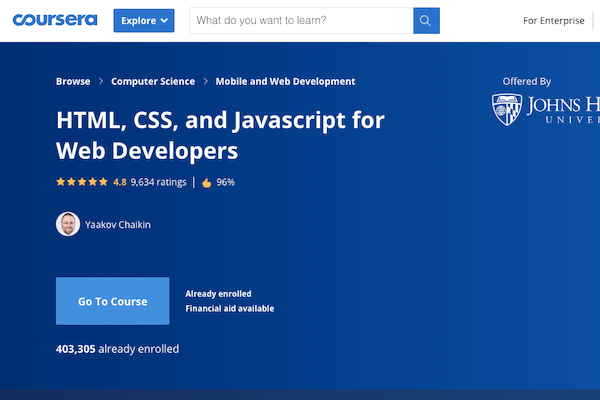Click the 4.8 rating value
Screen dimensions: 600x400
(120, 182)
